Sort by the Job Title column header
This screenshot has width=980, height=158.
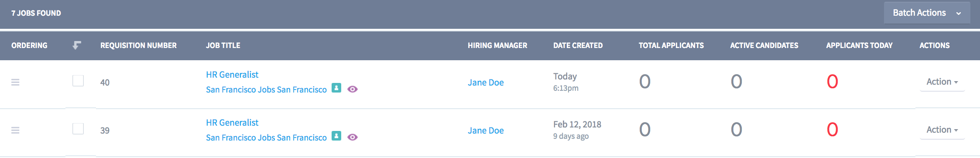click(223, 45)
